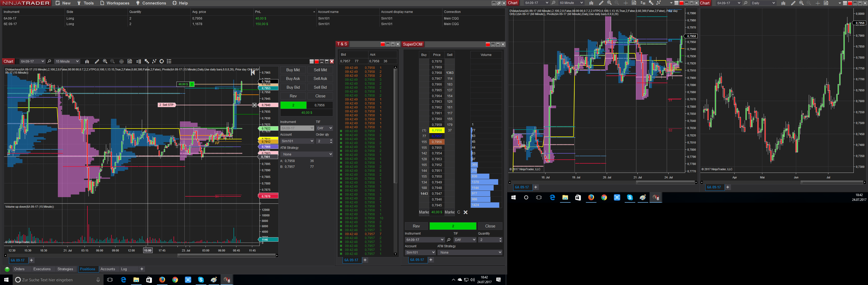Click Order qty stepper in Chart Trader
Image resolution: width=868 pixels, height=285 pixels.
coord(331,141)
